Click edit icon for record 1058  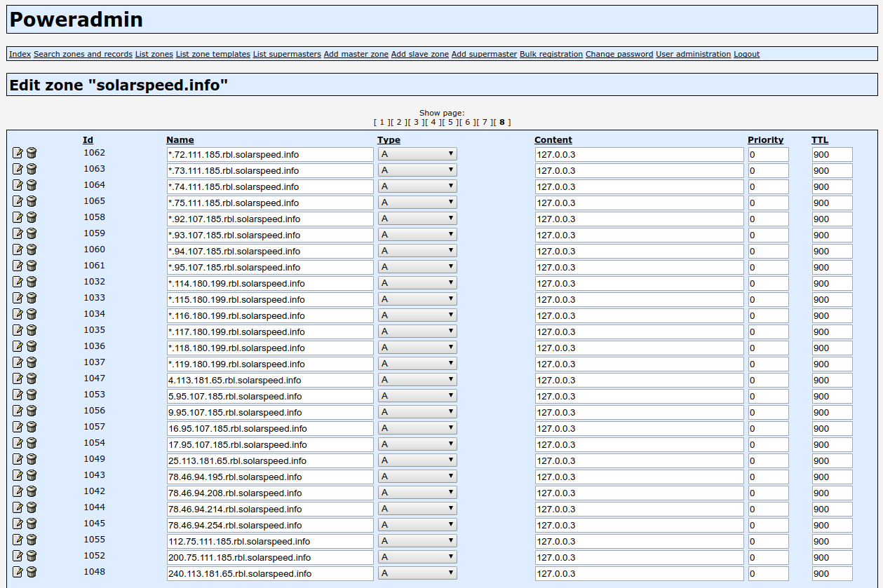tap(18, 217)
